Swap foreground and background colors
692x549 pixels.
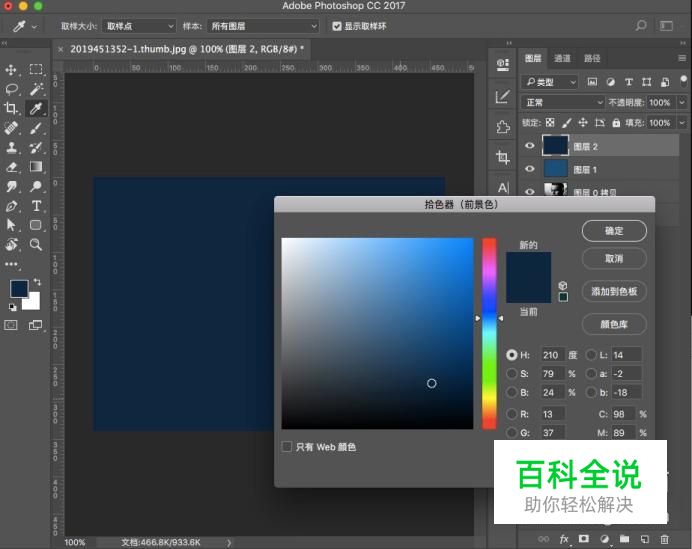(38, 282)
